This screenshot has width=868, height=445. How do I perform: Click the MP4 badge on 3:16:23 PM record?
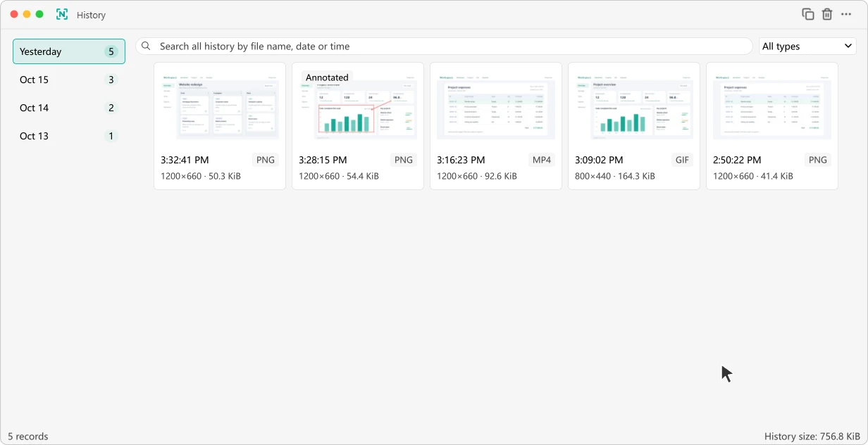click(542, 160)
